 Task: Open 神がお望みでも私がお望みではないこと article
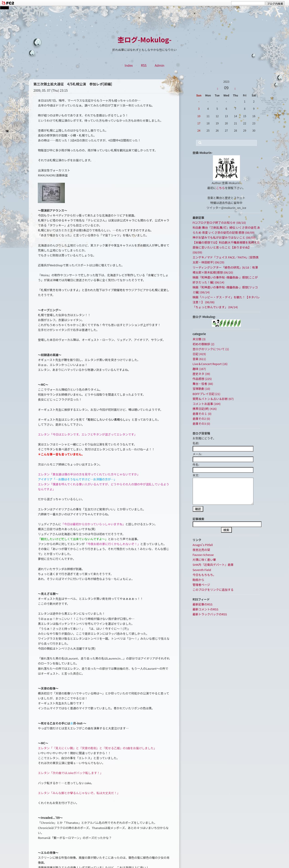pos(224,238)
